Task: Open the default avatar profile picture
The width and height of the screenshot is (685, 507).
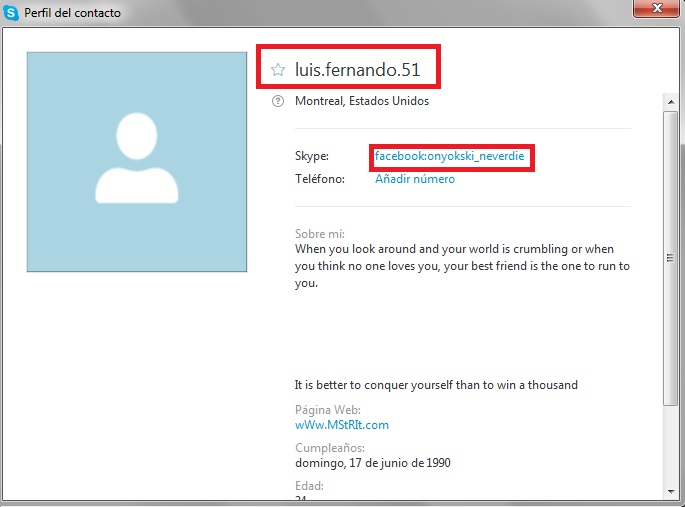Action: click(137, 162)
